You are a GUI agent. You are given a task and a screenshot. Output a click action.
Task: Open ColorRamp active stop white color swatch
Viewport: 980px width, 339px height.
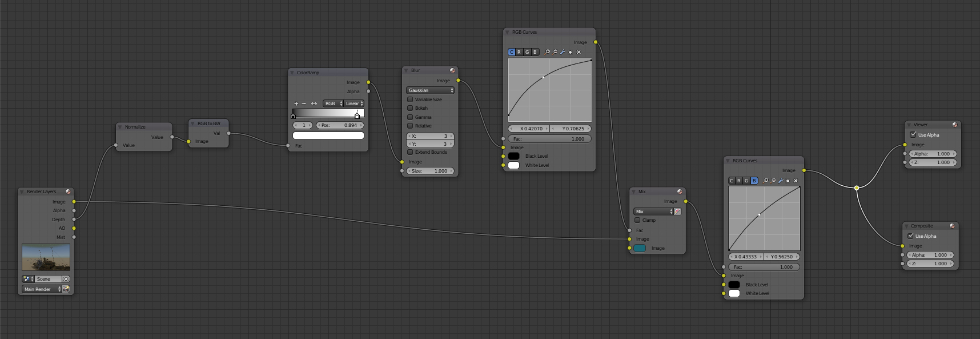click(328, 135)
